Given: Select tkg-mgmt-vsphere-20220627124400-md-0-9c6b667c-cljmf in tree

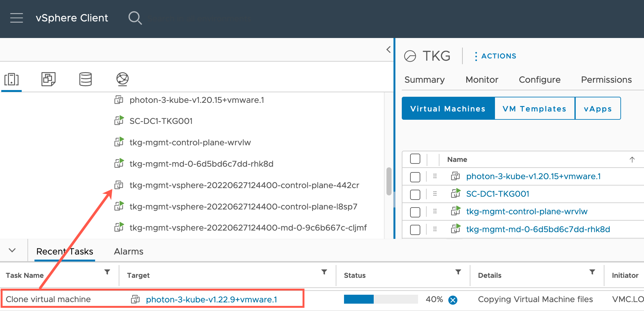Looking at the screenshot, I should (x=248, y=228).
